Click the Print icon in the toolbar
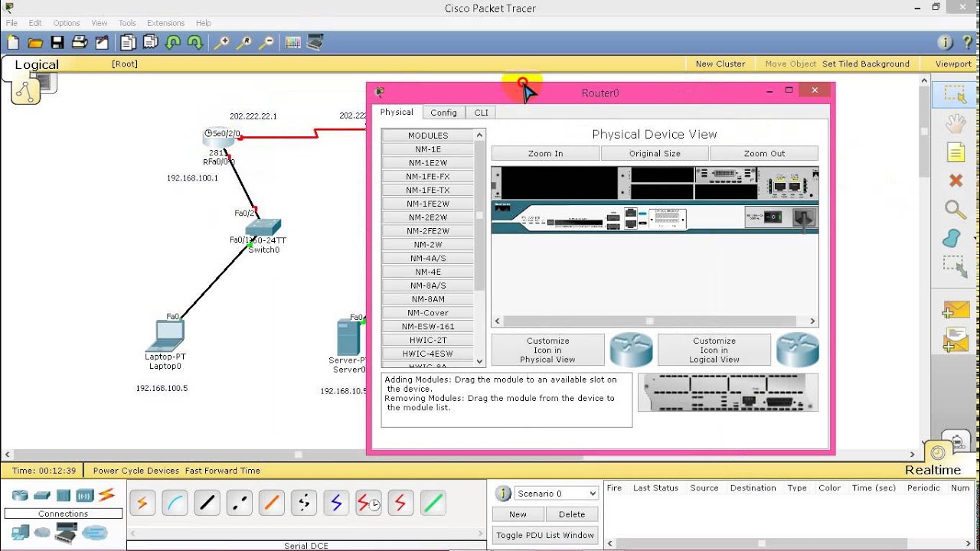The height and width of the screenshot is (551, 980). click(80, 43)
